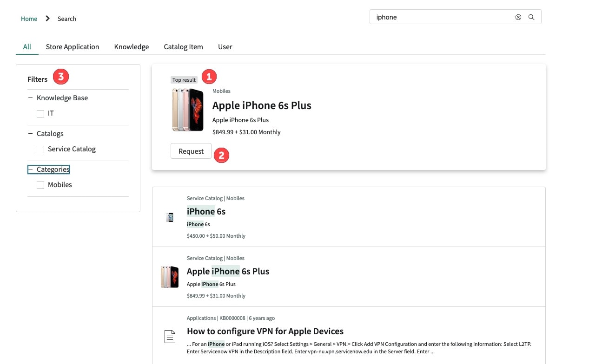Viewport: 589px width, 364px height.
Task: Click the document icon beside the VPN article
Action: point(170,336)
